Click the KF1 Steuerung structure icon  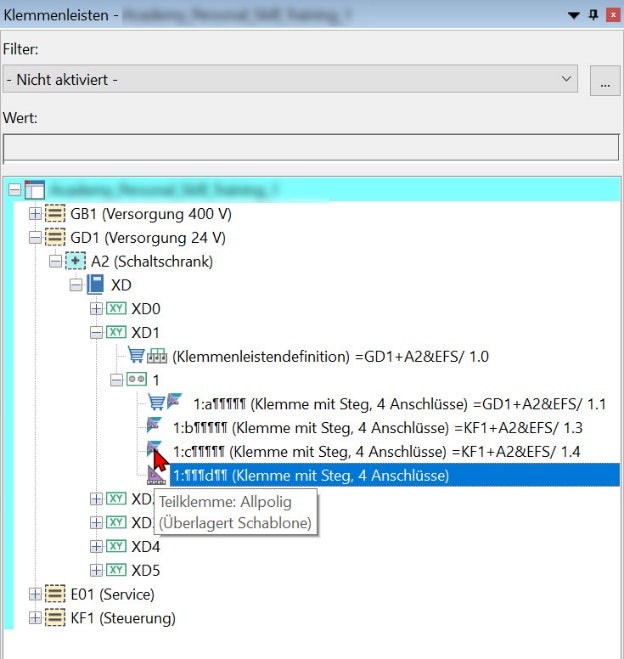[56, 618]
